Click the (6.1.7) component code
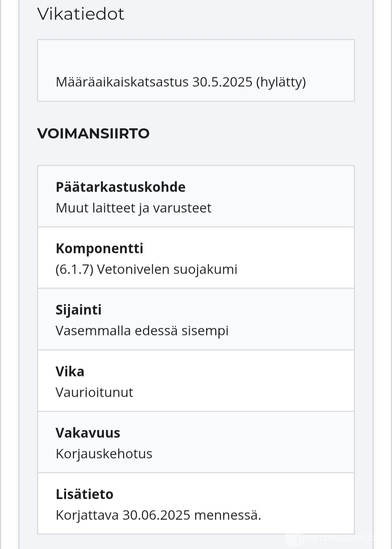The height and width of the screenshot is (549, 392). pos(74,269)
